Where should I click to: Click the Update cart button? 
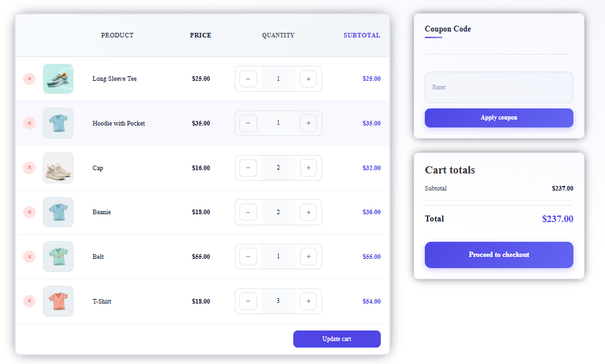coord(337,339)
